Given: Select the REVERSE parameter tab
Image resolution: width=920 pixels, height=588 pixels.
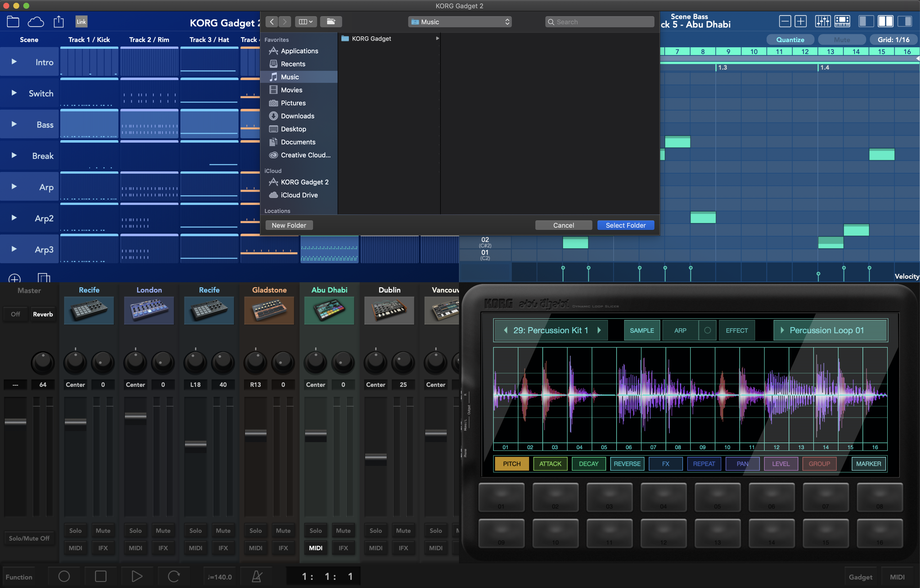Looking at the screenshot, I should pos(627,464).
